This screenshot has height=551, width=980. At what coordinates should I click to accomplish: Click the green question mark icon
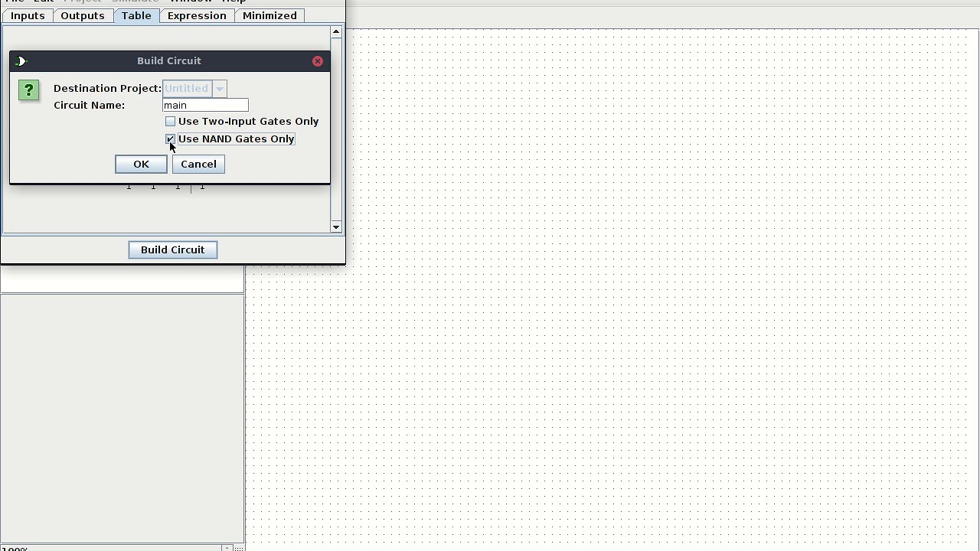tap(29, 90)
